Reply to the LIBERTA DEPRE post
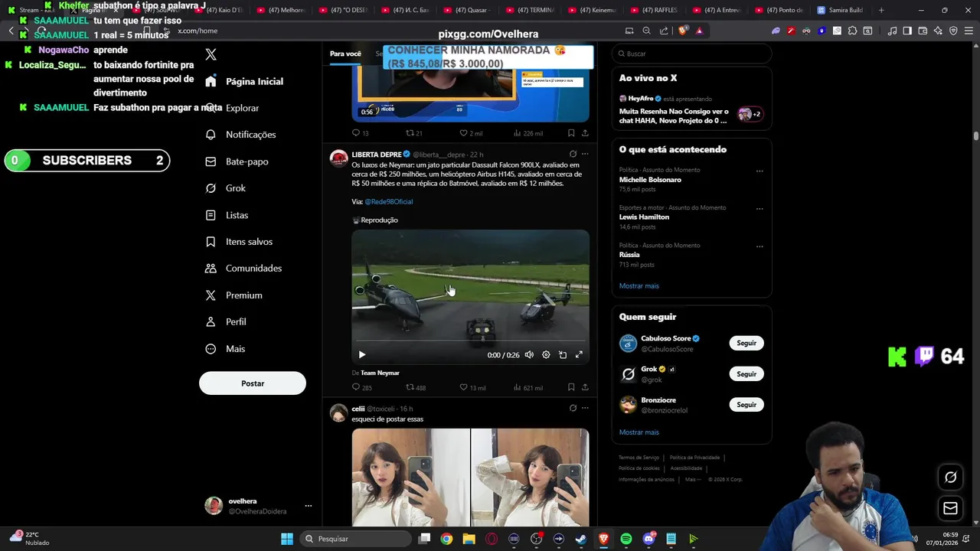The height and width of the screenshot is (551, 980). (x=361, y=388)
